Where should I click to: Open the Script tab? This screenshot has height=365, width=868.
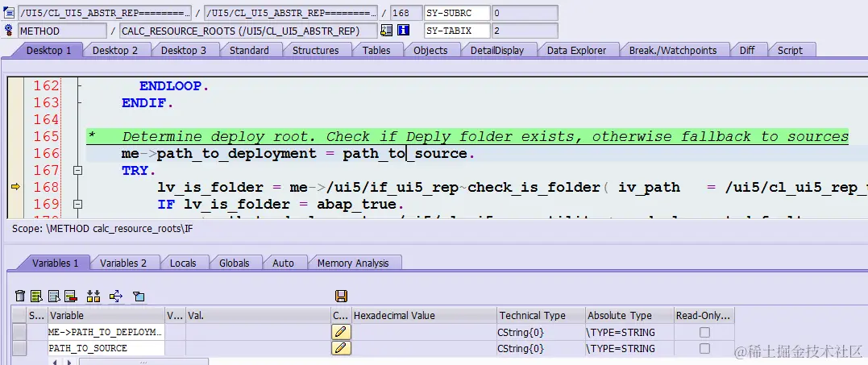(x=790, y=50)
